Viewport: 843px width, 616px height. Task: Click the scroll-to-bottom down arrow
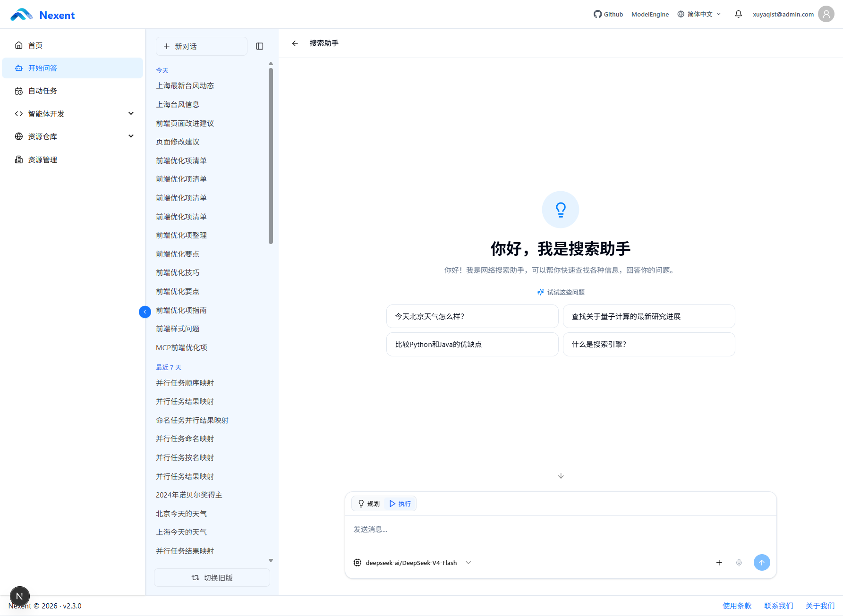(x=561, y=476)
